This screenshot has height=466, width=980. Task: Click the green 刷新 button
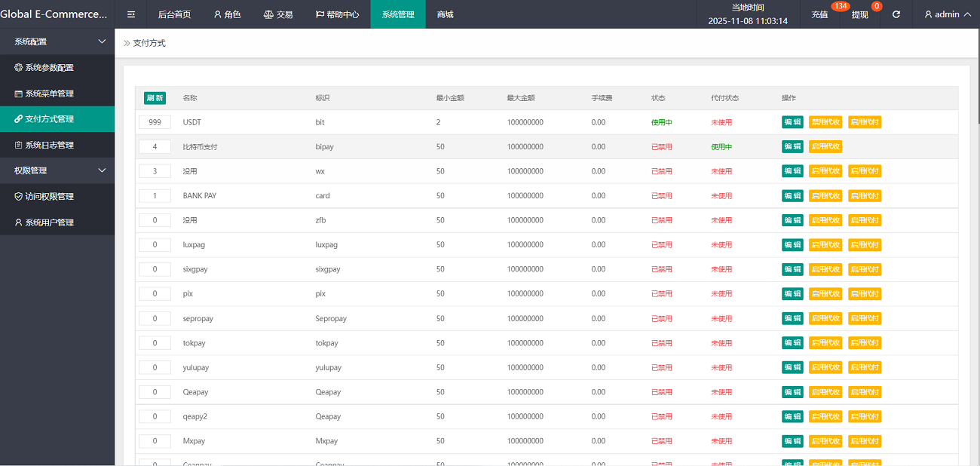(155, 98)
